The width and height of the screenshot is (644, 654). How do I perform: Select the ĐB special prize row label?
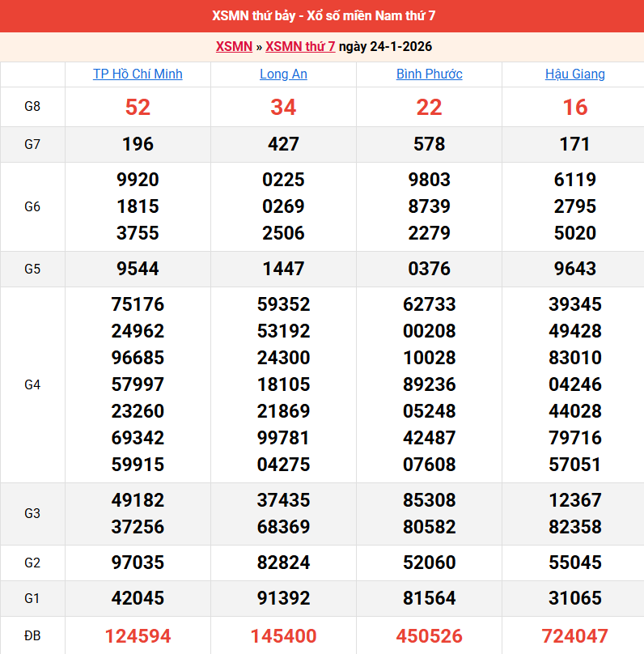[32, 636]
